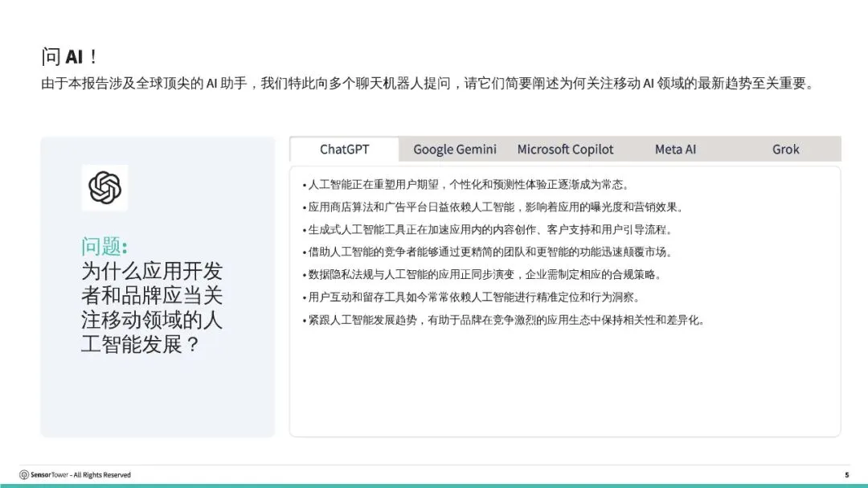Click bullet '数据隐私法规与人工智能的应用正同步演变'

481,275
